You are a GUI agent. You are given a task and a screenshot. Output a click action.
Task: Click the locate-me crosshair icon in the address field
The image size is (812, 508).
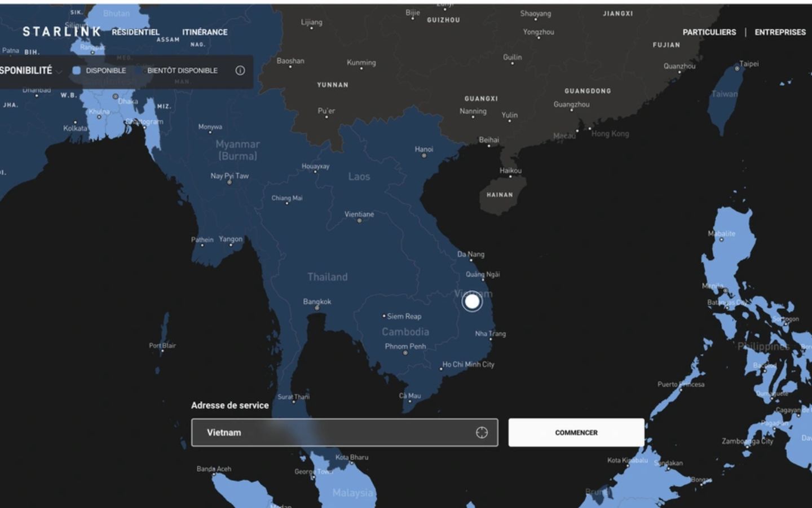coord(482,432)
